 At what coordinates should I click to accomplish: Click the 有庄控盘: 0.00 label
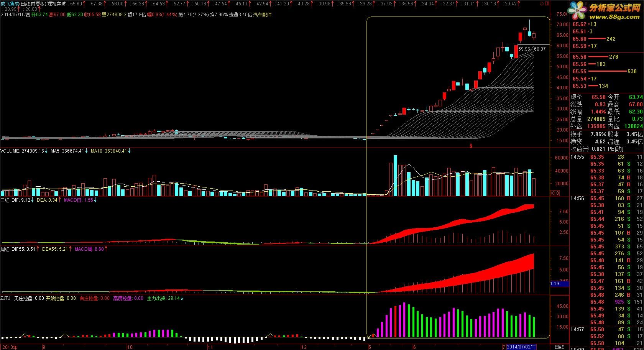pyautogui.click(x=94, y=298)
